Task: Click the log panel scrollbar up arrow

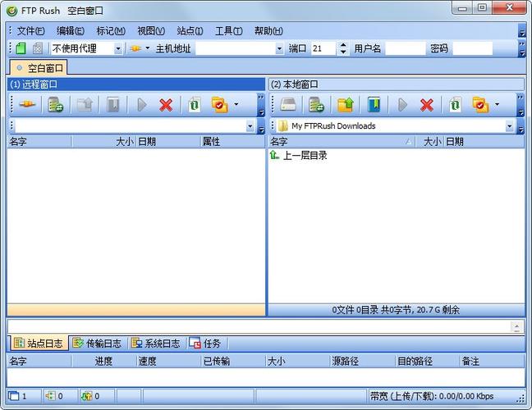Action: pyautogui.click(x=516, y=326)
